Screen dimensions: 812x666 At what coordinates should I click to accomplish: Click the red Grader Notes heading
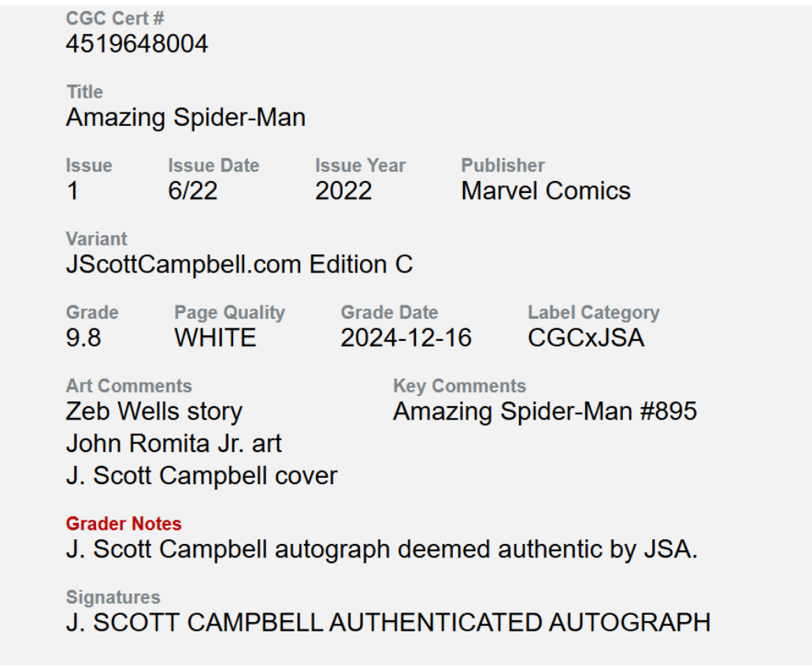tap(124, 524)
